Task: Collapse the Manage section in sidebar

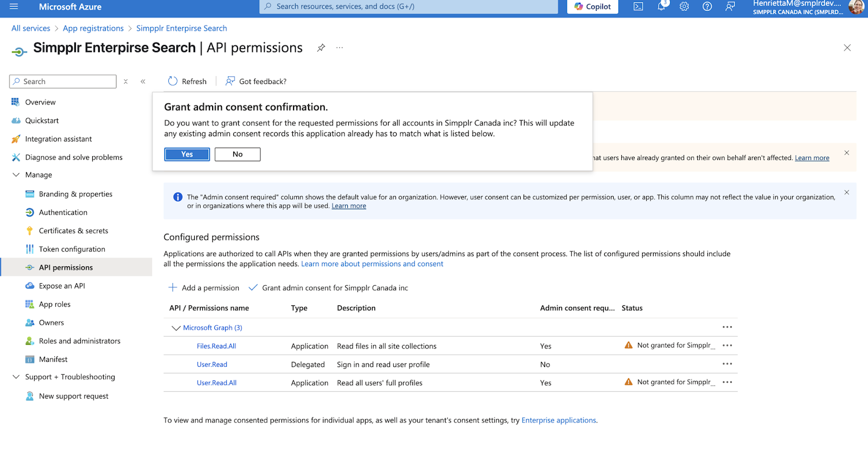Action: click(16, 175)
